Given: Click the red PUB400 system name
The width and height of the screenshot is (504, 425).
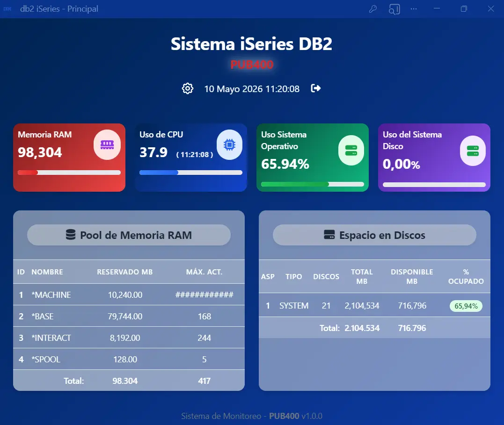Looking at the screenshot, I should click(x=252, y=65).
